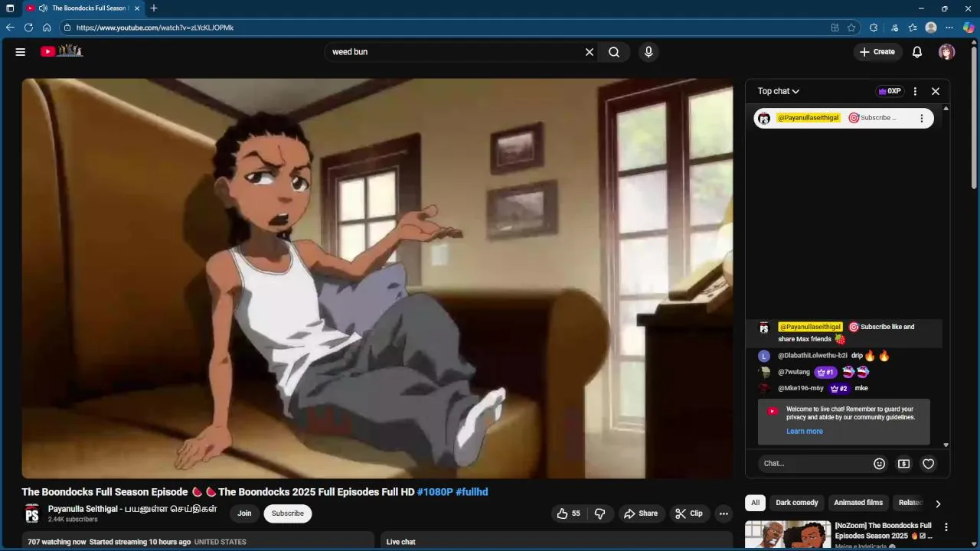980x551 pixels.
Task: Open a new browser tab
Action: [x=154, y=8]
